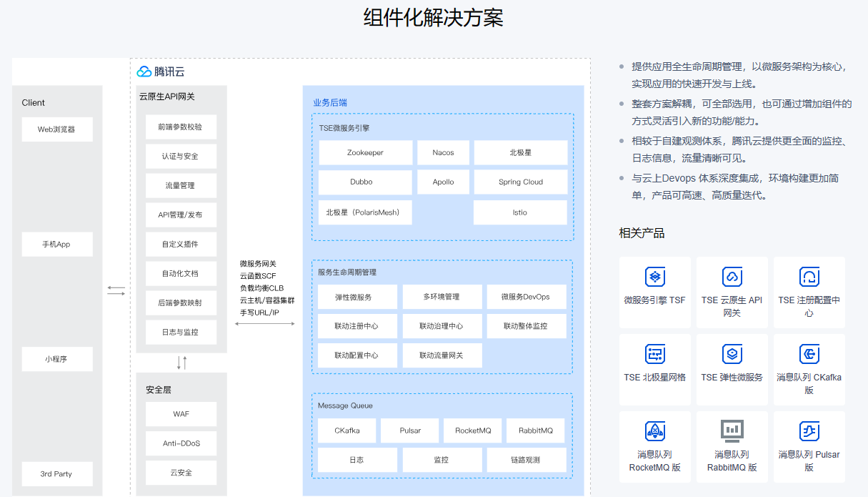The width and height of the screenshot is (868, 497).
Task: Select the 3rd Party client box
Action: coord(57,474)
